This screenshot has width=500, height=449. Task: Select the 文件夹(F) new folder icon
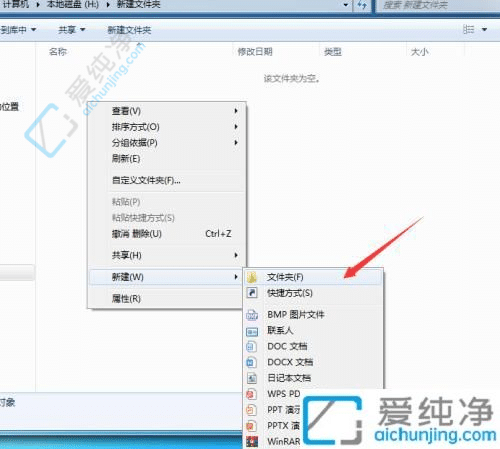click(x=252, y=277)
